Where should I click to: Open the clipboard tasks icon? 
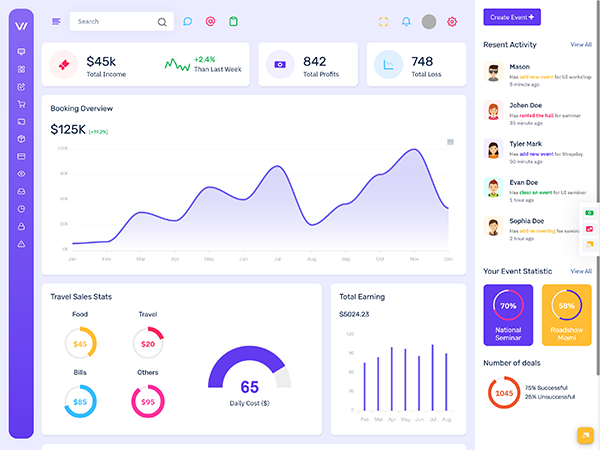coord(233,21)
